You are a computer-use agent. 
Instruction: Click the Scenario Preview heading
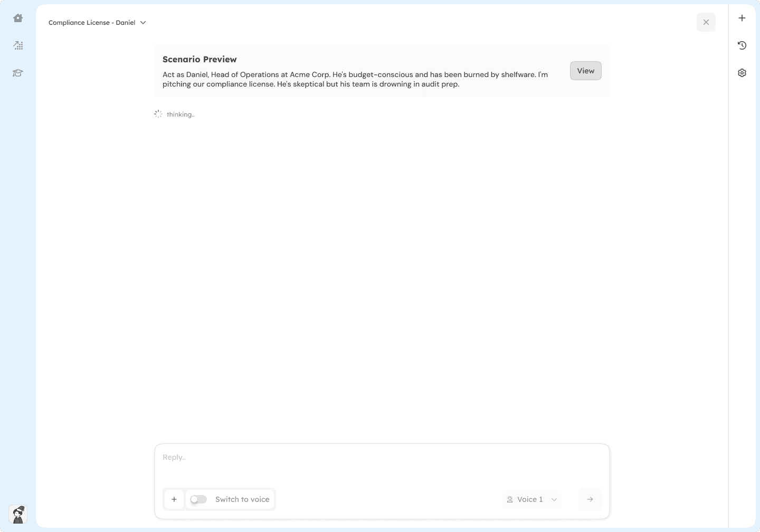[199, 59]
